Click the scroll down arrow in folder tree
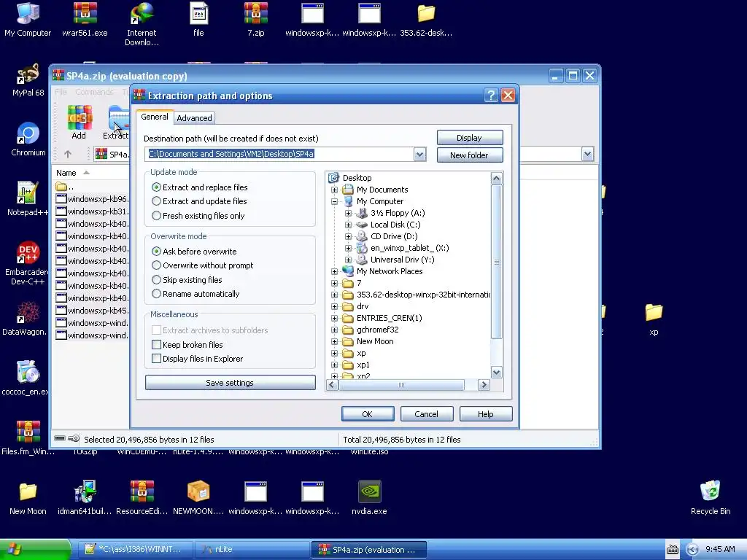The width and height of the screenshot is (747, 560). (x=496, y=373)
